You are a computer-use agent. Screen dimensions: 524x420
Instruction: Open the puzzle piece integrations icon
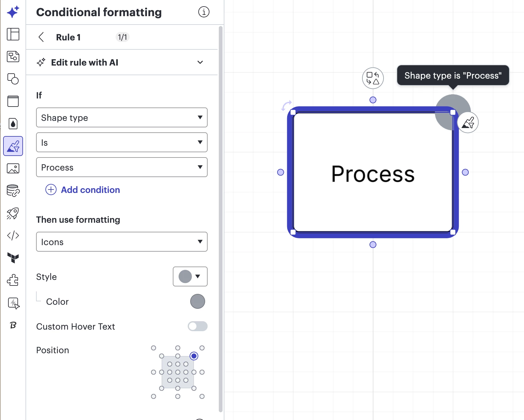coord(13,280)
